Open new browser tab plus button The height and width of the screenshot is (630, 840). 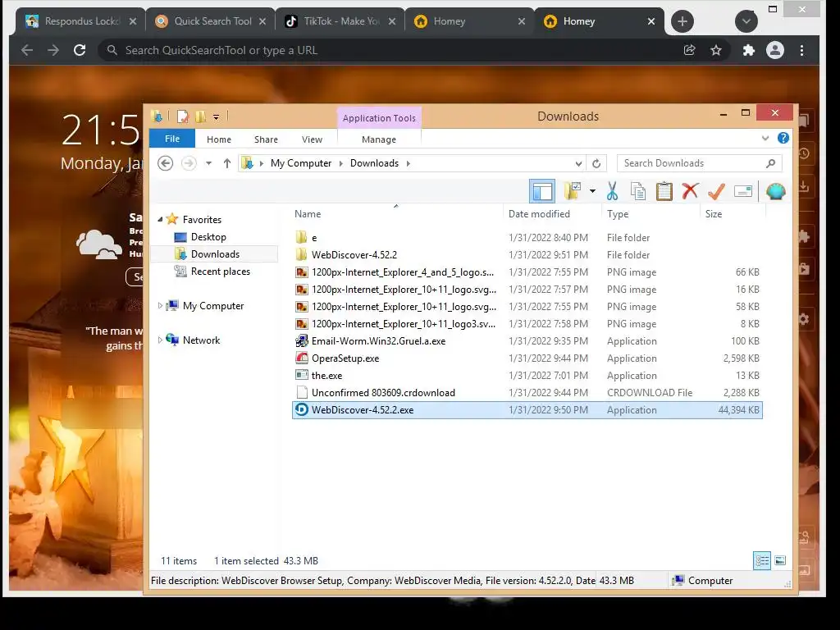click(x=682, y=21)
